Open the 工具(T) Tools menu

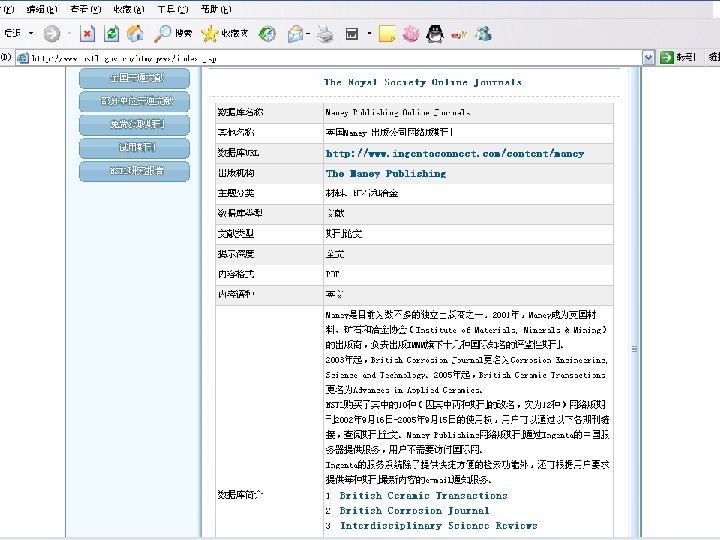click(173, 9)
